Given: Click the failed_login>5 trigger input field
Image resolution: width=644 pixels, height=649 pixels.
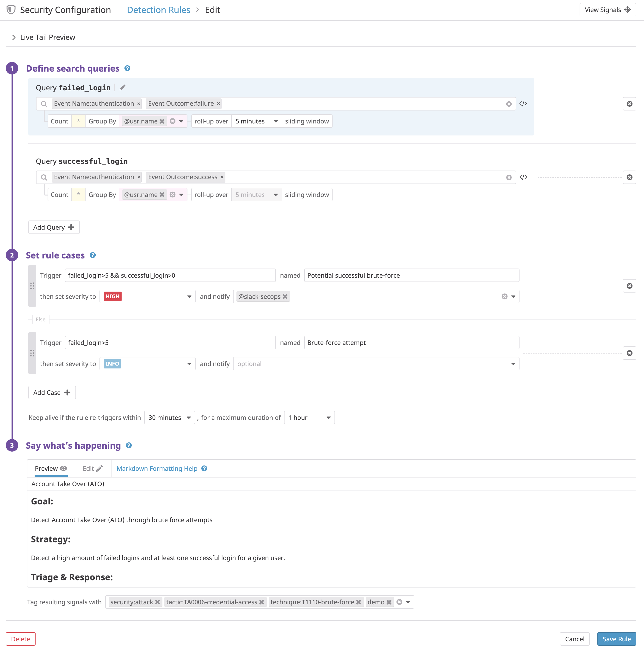Looking at the screenshot, I should click(170, 342).
